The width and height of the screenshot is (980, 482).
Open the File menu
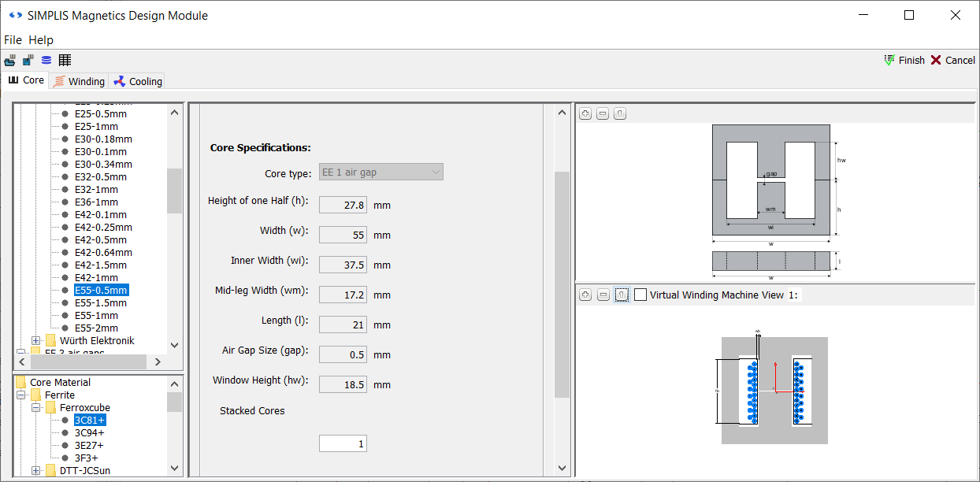(x=13, y=40)
